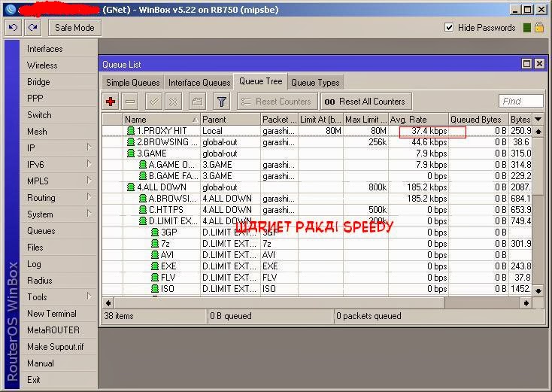Select the 3.GAME queue icon
The image size is (552, 392).
131,153
